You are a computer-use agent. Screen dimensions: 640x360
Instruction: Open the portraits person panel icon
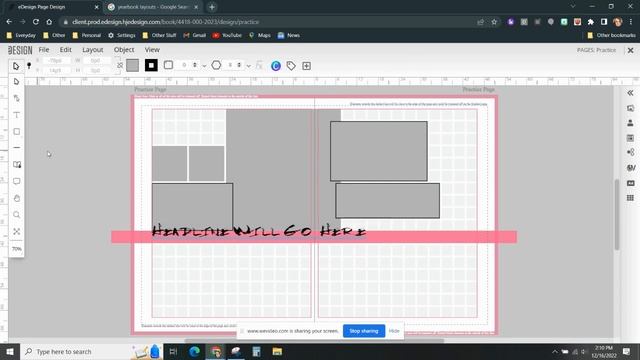(630, 123)
